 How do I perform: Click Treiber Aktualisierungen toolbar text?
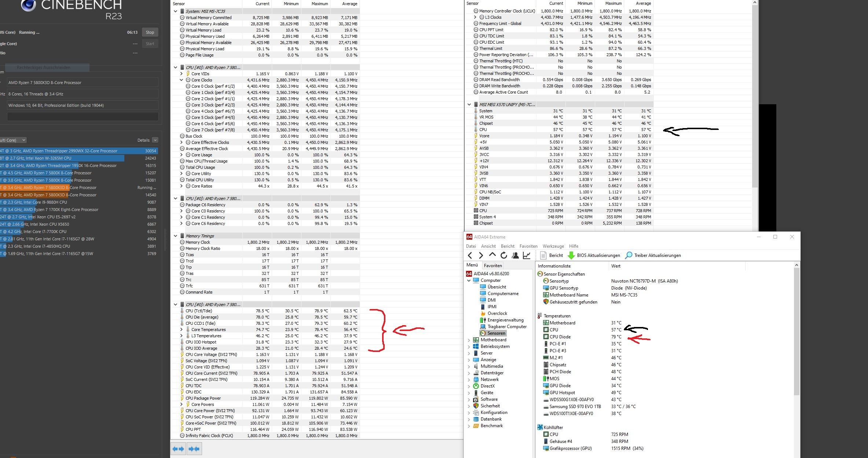point(658,255)
